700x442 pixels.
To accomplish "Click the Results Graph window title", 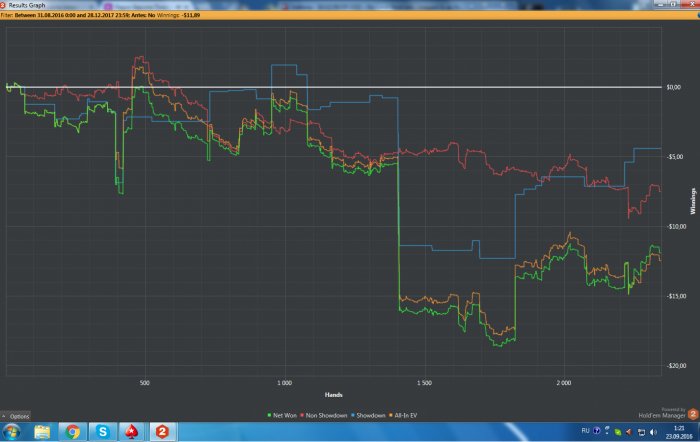I will [27, 5].
